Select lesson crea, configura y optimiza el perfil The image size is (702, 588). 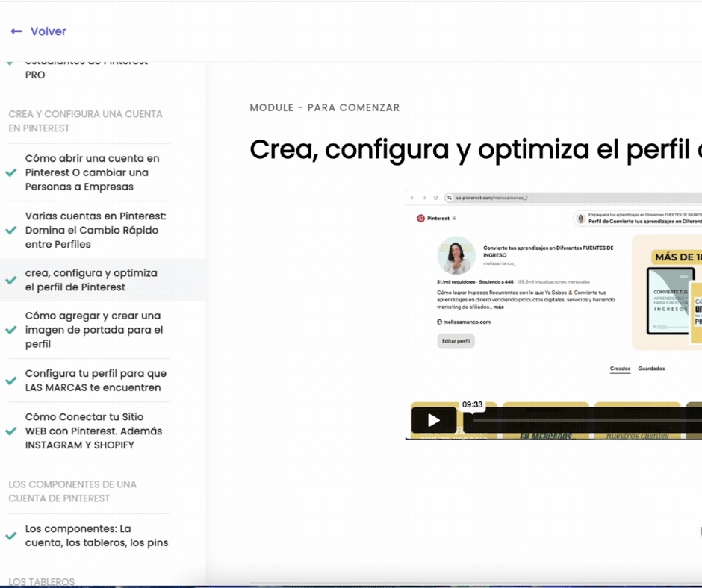[x=91, y=280]
